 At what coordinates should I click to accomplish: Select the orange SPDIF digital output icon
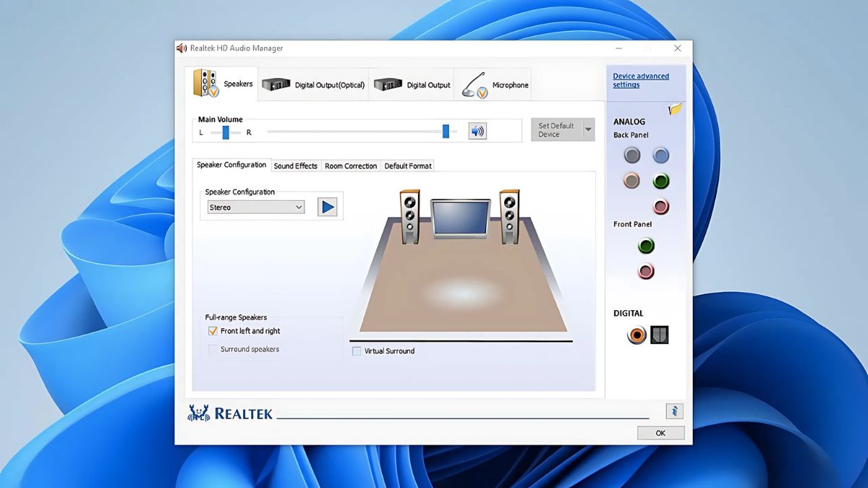click(636, 335)
